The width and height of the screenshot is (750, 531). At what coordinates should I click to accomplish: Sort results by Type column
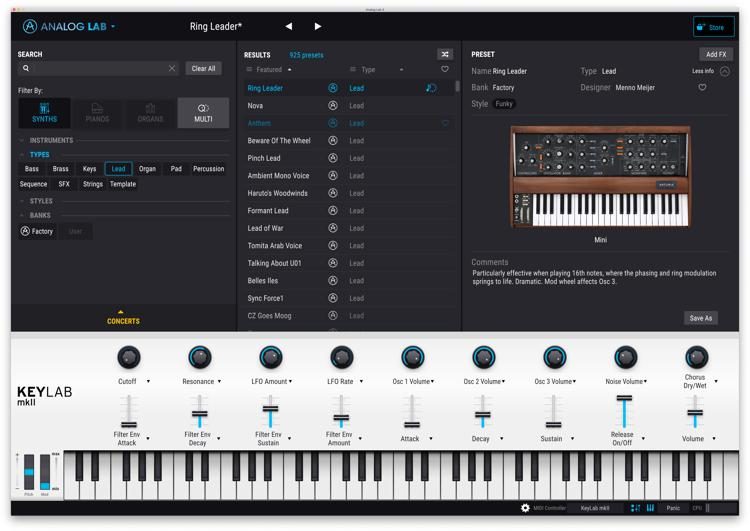click(376, 70)
